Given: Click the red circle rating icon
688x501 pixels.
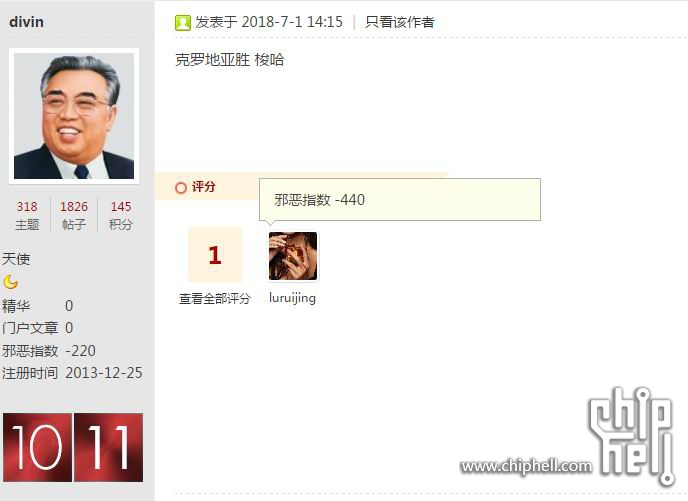Looking at the screenshot, I should tap(181, 188).
